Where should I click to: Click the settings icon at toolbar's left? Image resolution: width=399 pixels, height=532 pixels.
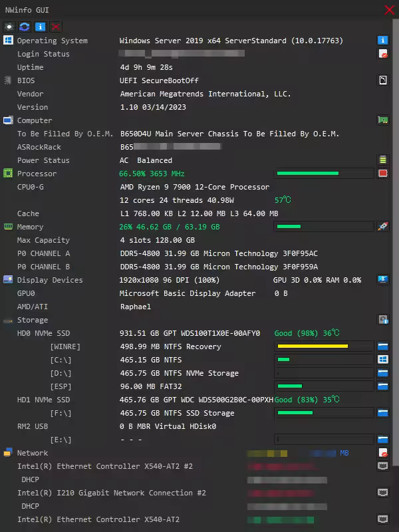pos(9,27)
